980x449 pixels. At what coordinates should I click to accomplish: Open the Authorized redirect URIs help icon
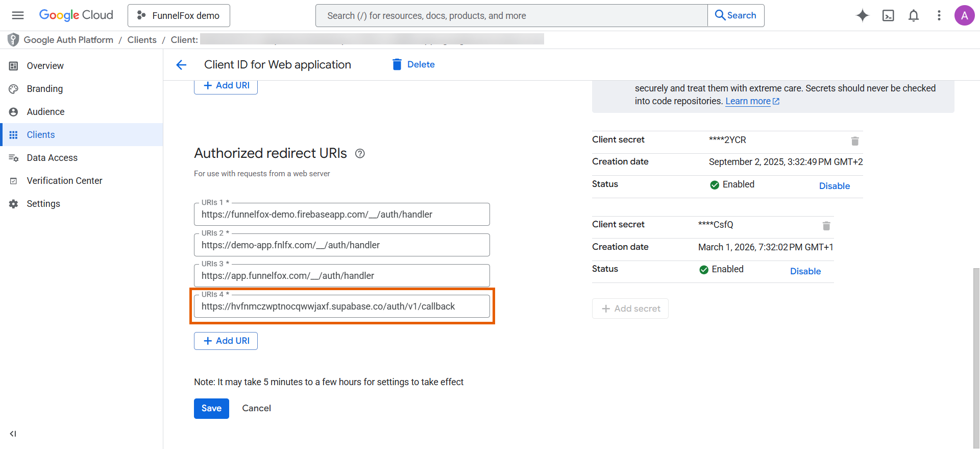tap(360, 153)
